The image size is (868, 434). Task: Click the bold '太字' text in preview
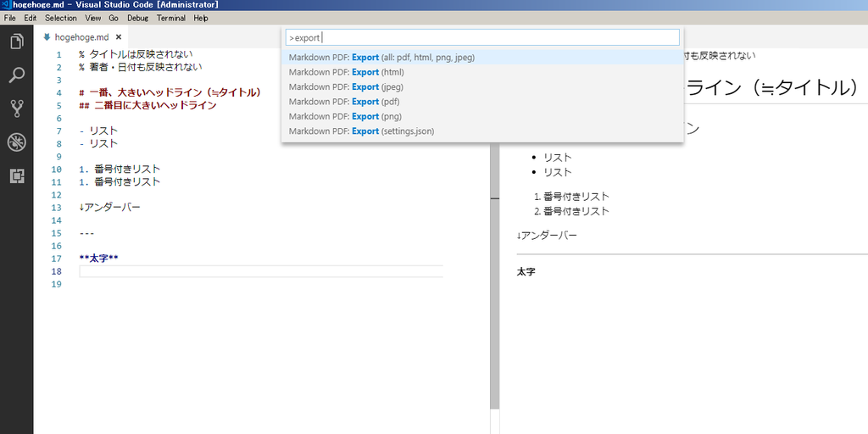click(526, 272)
